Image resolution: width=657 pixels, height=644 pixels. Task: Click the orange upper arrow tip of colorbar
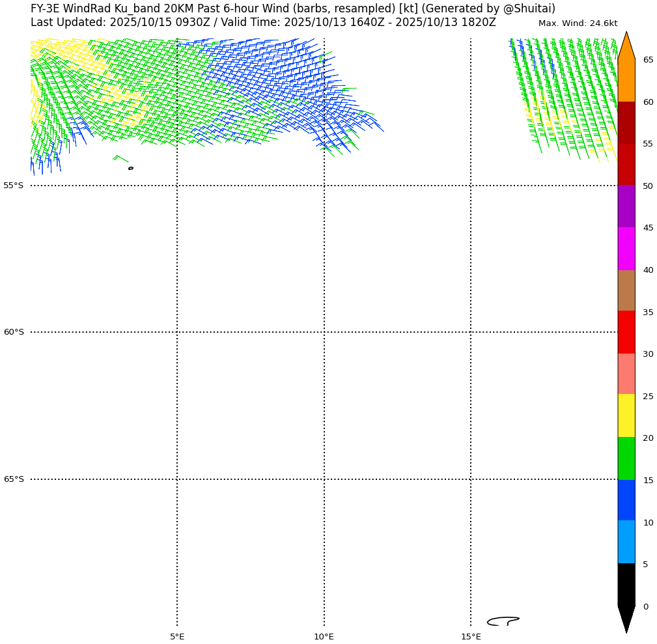626,46
